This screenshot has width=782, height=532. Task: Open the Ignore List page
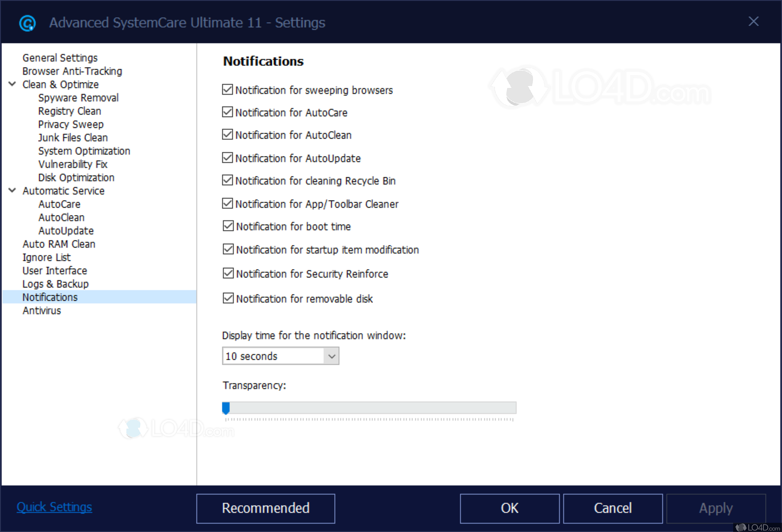click(x=47, y=257)
